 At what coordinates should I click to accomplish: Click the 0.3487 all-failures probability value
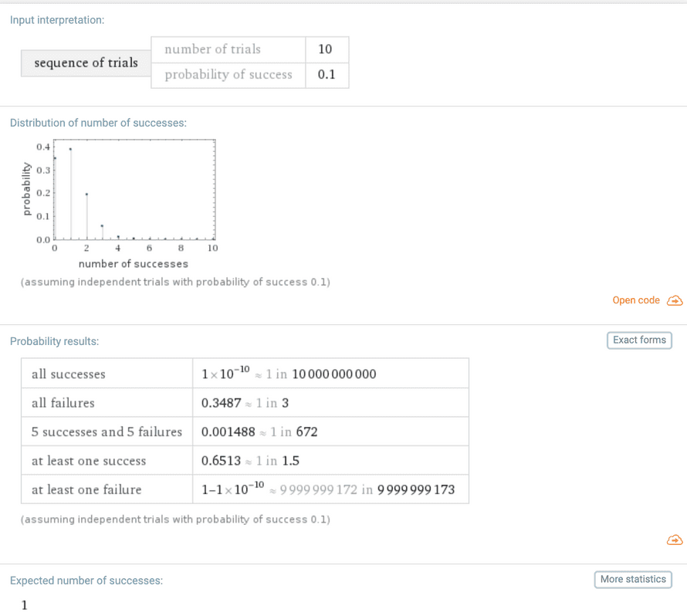(x=221, y=403)
